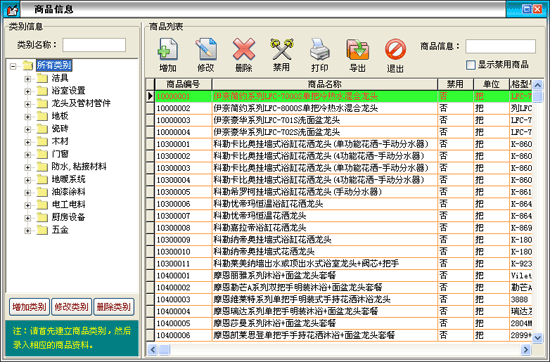This screenshot has width=550, height=362.
Task: Click the 商品编号 column header
Action: click(183, 84)
